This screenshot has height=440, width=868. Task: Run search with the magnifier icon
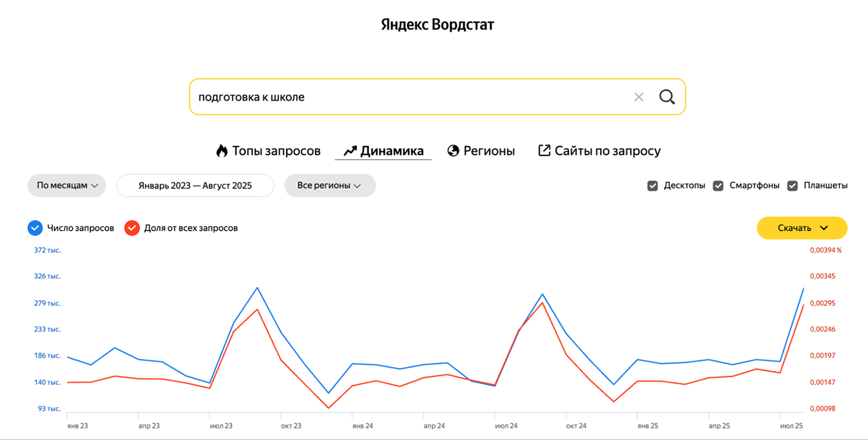point(667,97)
